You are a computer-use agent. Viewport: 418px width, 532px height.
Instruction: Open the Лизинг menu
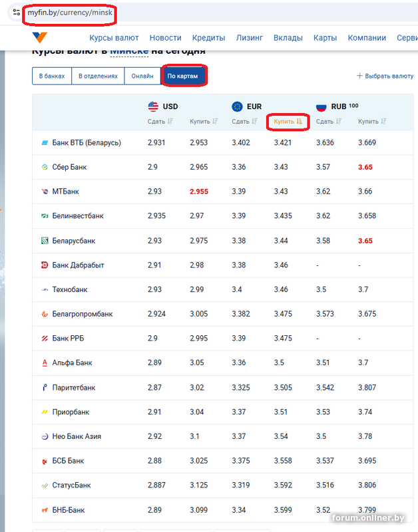click(x=250, y=38)
